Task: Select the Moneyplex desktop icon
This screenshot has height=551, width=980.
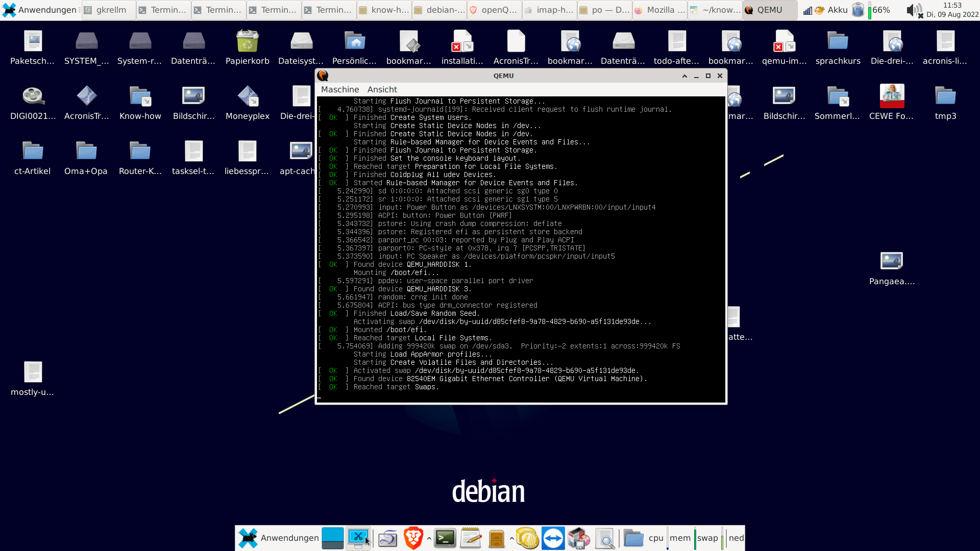Action: 248,103
